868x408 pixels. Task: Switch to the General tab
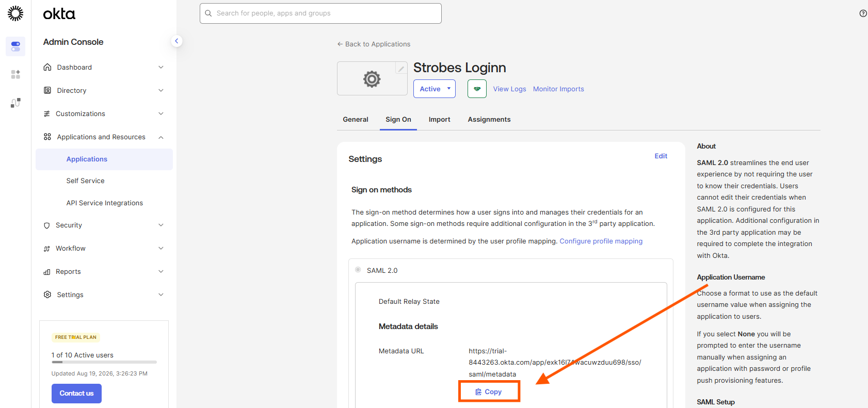(356, 120)
